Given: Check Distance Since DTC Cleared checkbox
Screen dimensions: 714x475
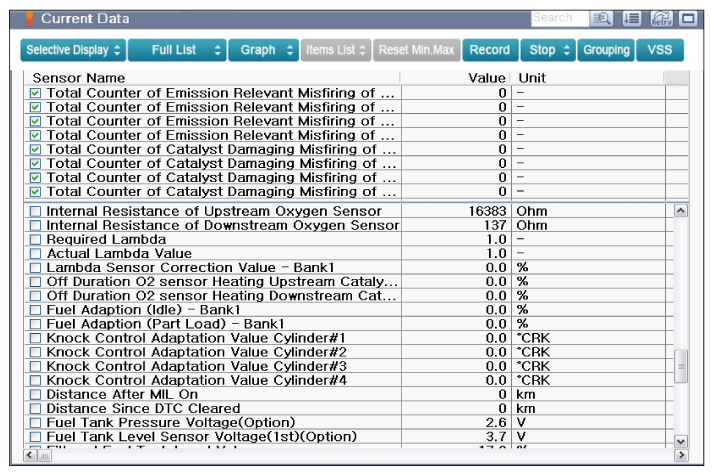Looking at the screenshot, I should pyautogui.click(x=35, y=409).
